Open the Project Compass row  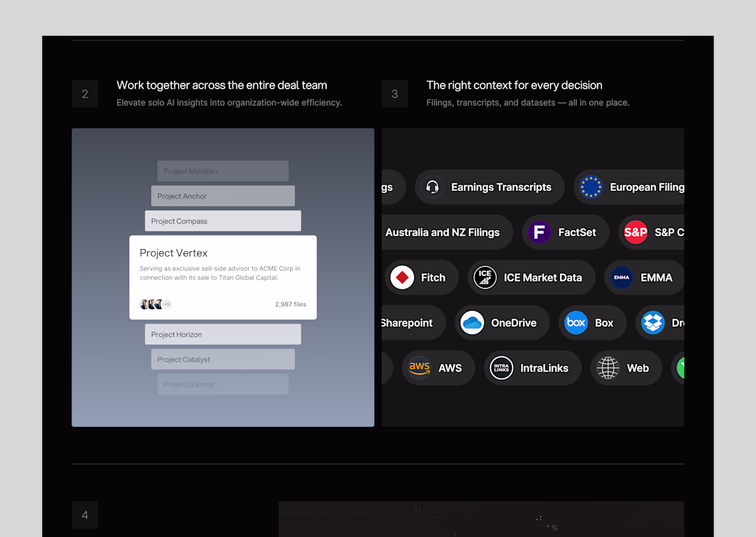[223, 220]
